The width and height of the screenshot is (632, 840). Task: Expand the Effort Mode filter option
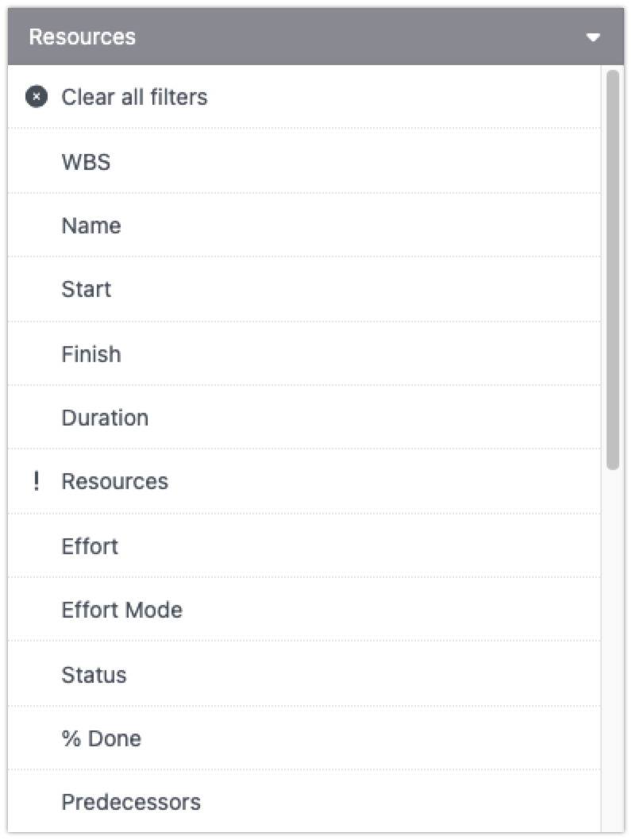[122, 610]
